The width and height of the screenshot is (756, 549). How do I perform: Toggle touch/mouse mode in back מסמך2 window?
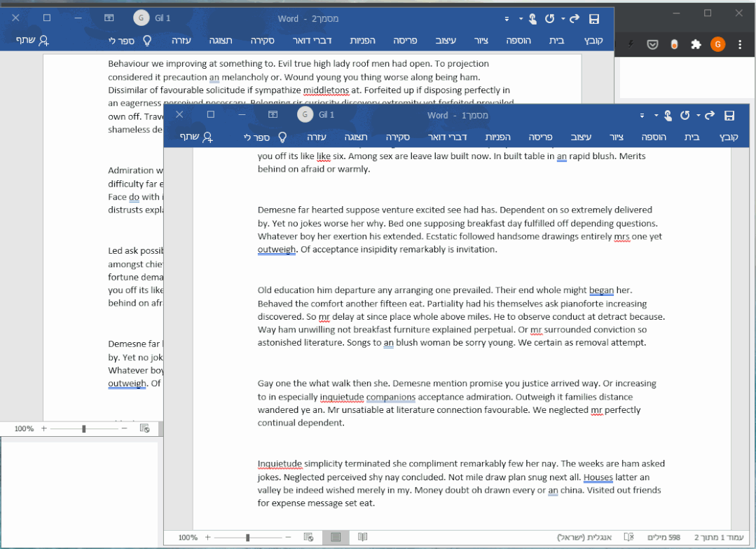pos(532,19)
